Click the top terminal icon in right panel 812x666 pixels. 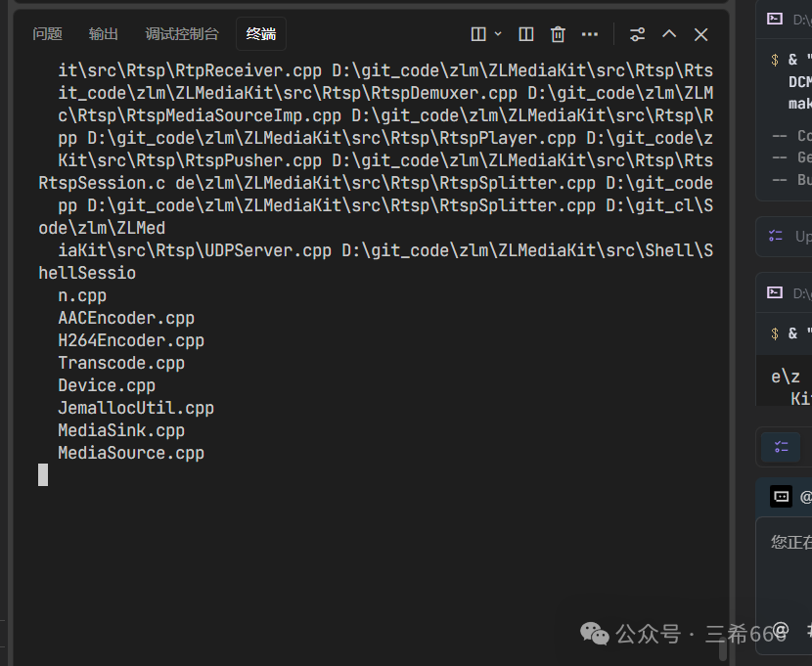click(775, 20)
